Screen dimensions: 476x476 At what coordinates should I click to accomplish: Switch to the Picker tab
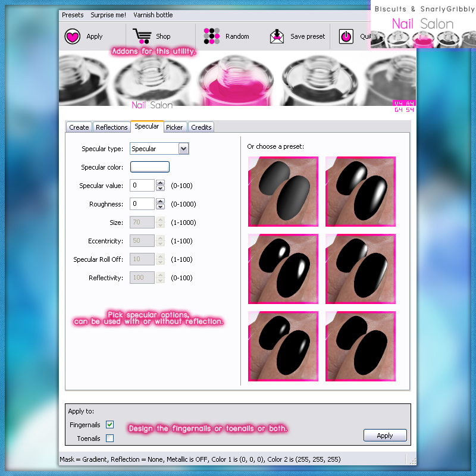[174, 127]
